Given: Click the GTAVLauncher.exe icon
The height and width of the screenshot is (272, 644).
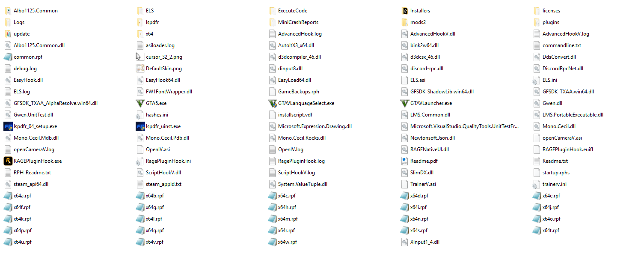Looking at the screenshot, I should pos(405,103).
